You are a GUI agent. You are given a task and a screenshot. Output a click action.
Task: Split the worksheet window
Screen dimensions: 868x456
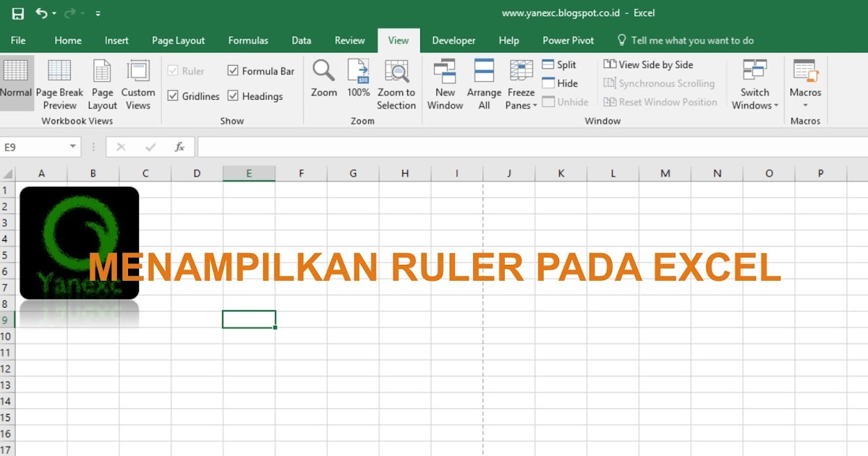(x=559, y=64)
